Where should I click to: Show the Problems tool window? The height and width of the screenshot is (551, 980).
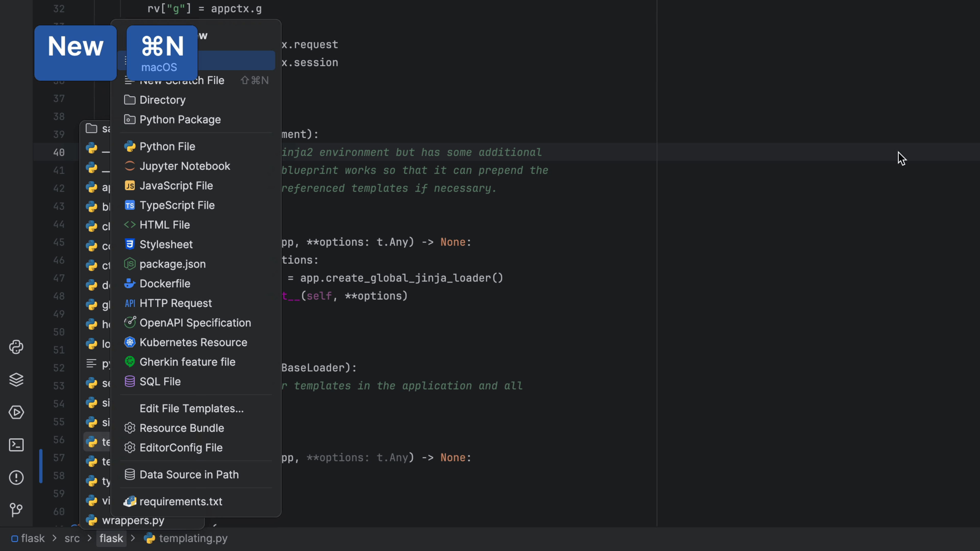coord(16,478)
